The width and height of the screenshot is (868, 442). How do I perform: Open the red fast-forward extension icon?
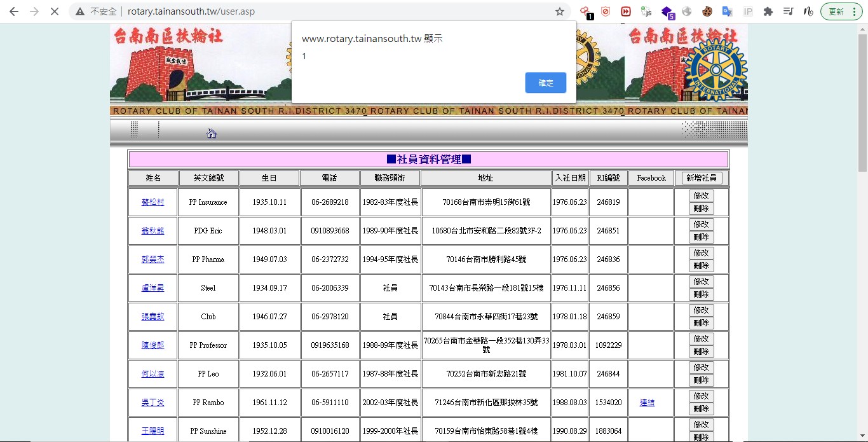[x=626, y=11]
